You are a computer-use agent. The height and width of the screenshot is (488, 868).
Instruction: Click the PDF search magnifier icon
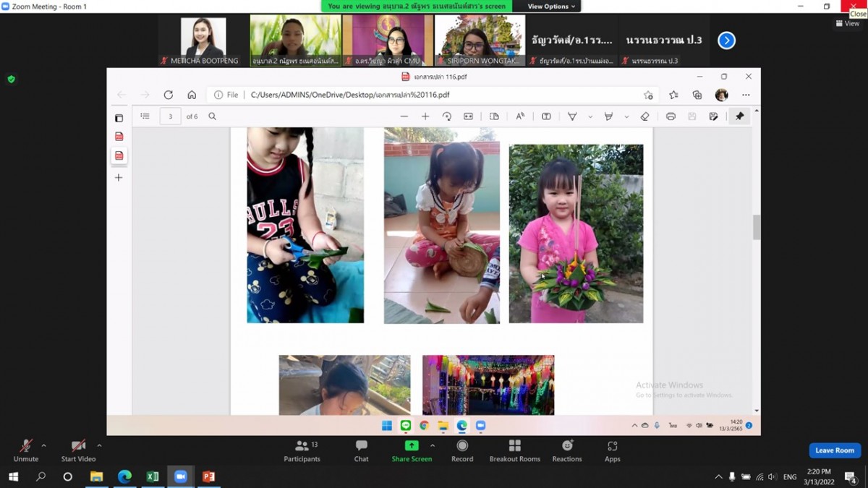(212, 116)
